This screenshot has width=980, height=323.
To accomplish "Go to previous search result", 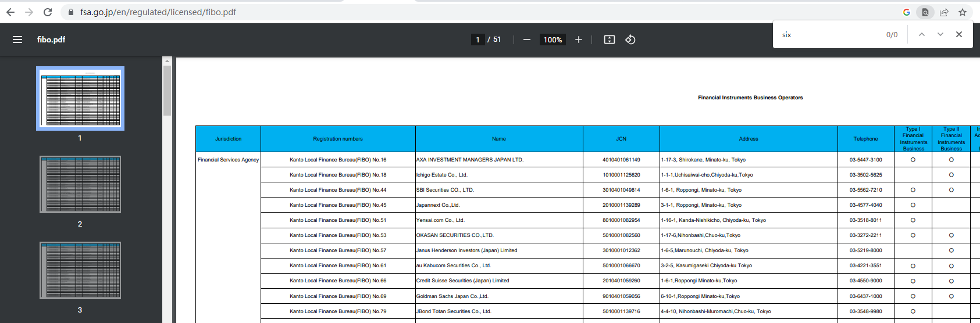I will point(922,34).
